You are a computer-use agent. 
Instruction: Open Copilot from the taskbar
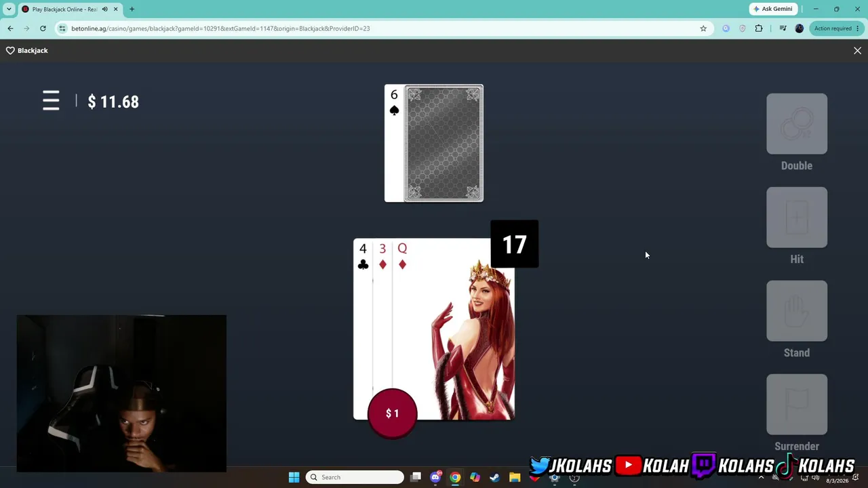point(475,477)
